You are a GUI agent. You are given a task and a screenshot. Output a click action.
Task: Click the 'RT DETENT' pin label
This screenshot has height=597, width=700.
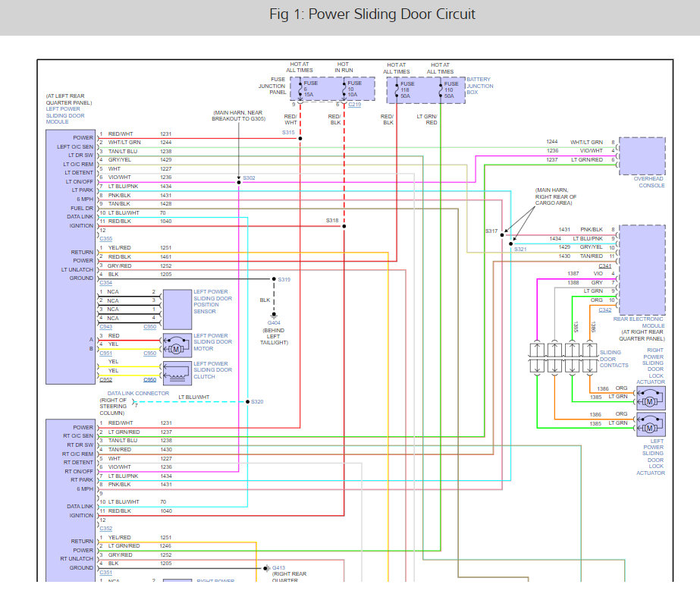tap(79, 463)
